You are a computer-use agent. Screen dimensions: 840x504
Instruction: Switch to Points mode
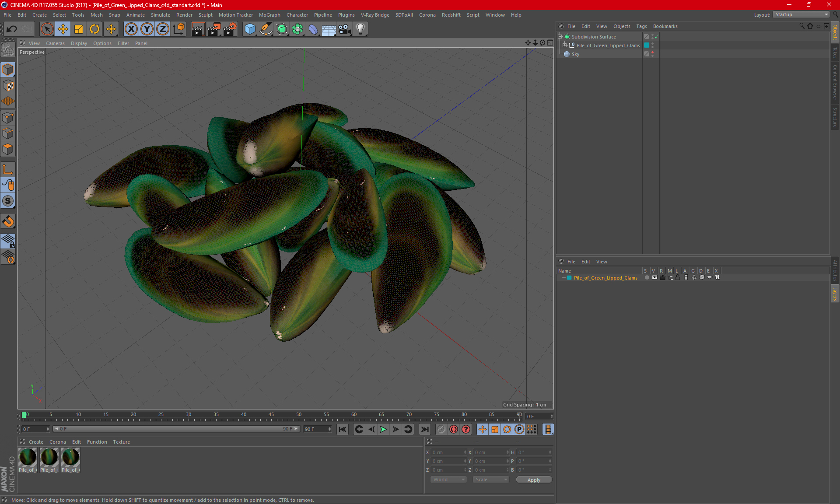click(x=8, y=118)
